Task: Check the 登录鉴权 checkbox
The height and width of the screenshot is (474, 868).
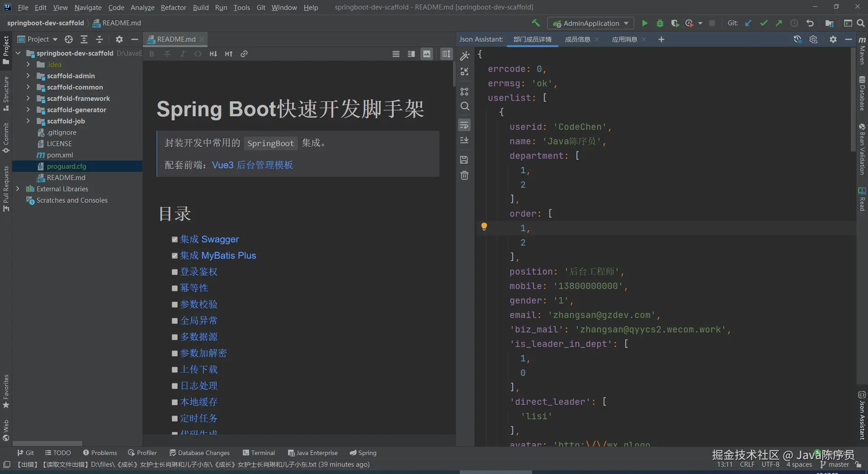Action: pyautogui.click(x=175, y=272)
